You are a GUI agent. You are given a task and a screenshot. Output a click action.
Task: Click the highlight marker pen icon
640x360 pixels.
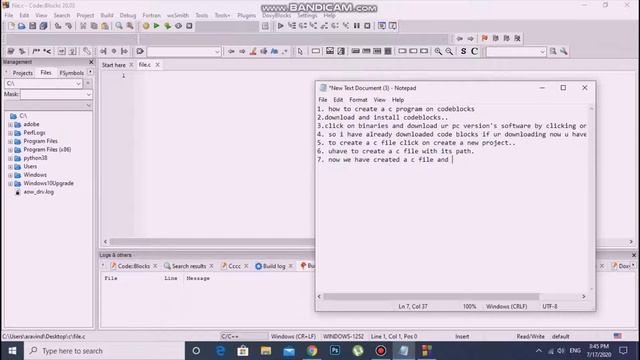[253, 51]
